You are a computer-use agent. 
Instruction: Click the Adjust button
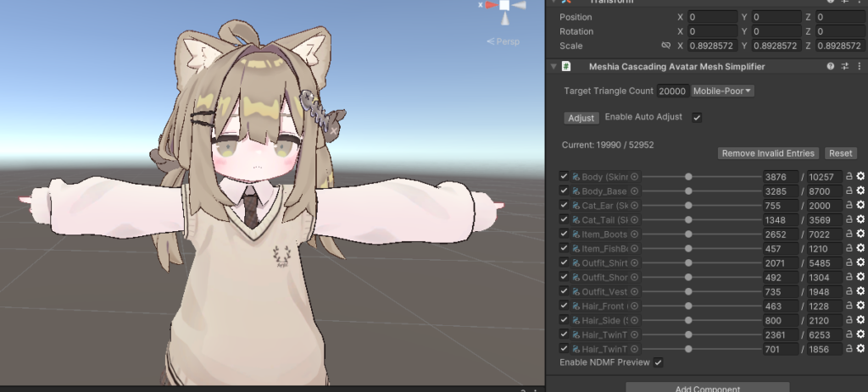[x=581, y=118]
